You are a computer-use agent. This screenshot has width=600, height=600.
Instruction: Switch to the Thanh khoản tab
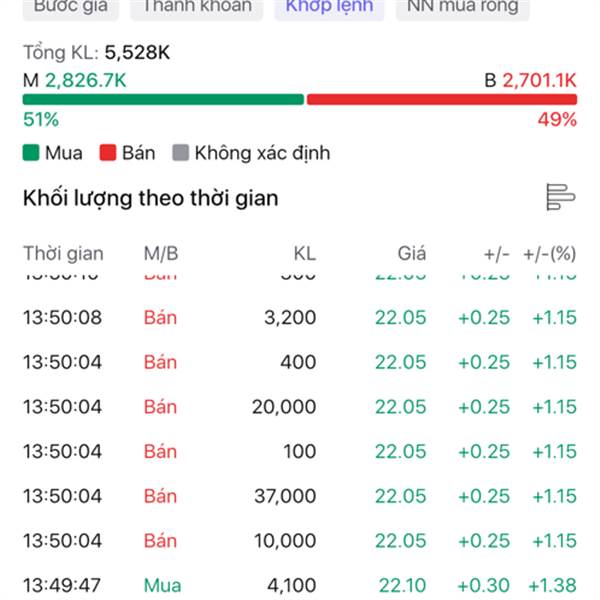coord(197,7)
